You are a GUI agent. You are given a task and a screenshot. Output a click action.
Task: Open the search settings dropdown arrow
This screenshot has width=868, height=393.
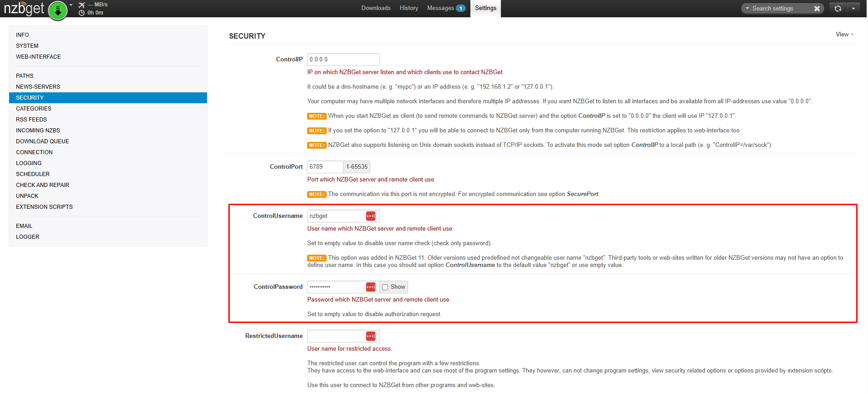[747, 8]
